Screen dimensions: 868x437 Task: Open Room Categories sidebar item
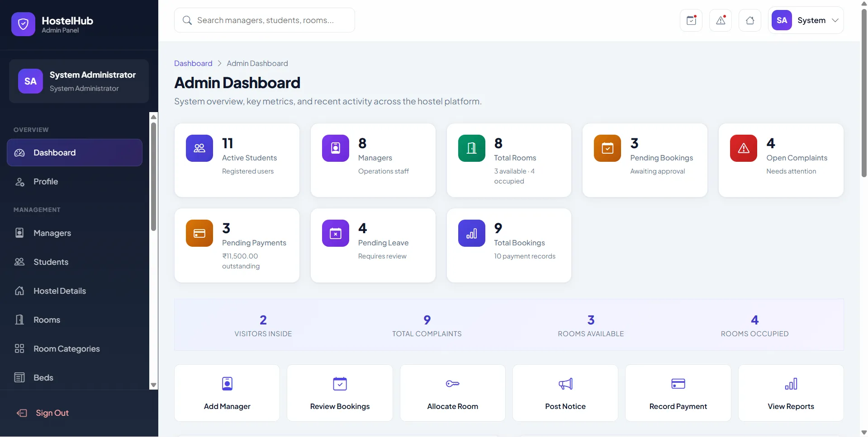pos(75,349)
